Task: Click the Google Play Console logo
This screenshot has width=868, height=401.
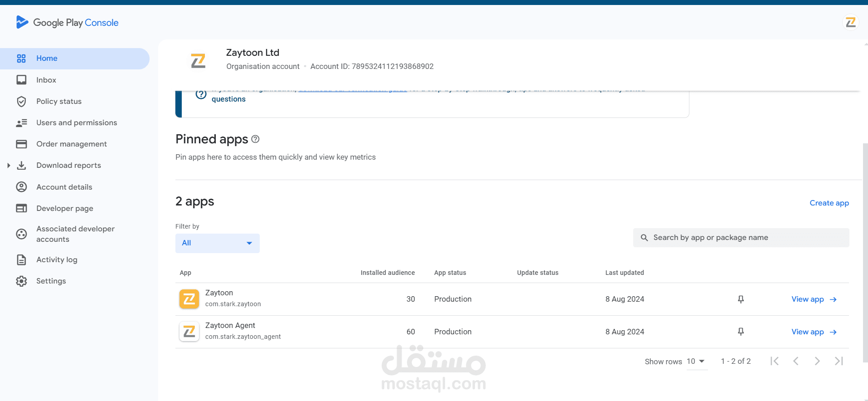Action: point(67,22)
